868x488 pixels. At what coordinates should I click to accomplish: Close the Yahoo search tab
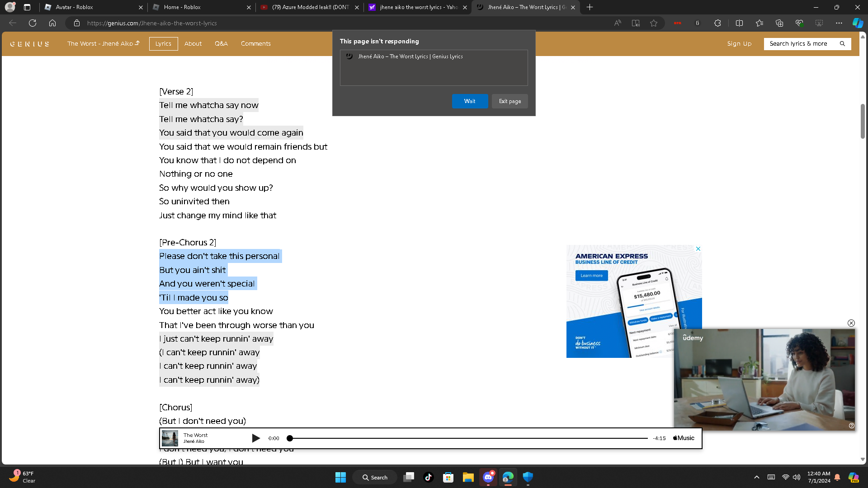(465, 7)
